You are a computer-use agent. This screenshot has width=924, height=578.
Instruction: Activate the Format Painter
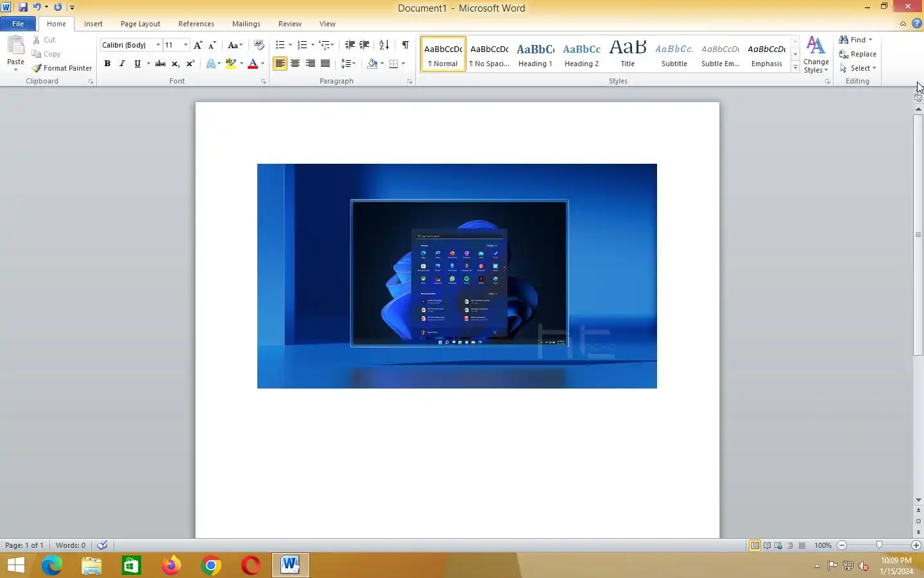click(62, 68)
